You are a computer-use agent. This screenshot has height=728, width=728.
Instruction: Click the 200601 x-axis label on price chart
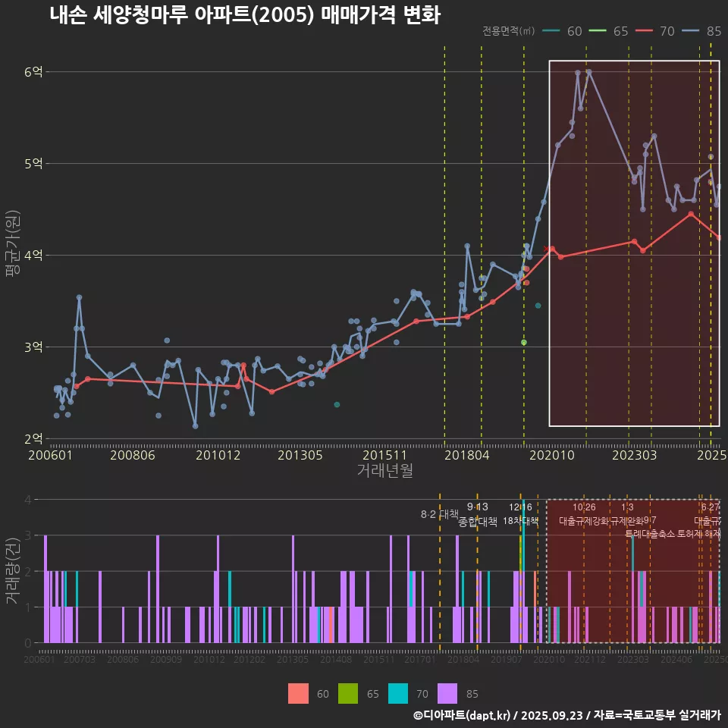50,456
